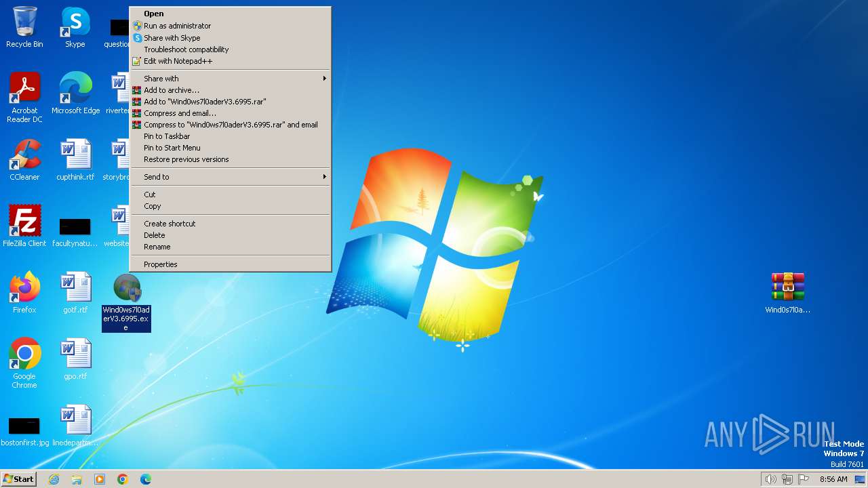Choose Compress to "Wind0ws7l0aderV3.6995.rar" and email
This screenshot has height=488, width=868.
230,125
